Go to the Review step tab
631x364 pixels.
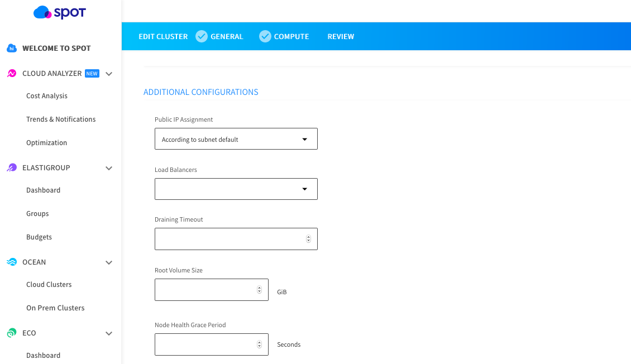341,36
